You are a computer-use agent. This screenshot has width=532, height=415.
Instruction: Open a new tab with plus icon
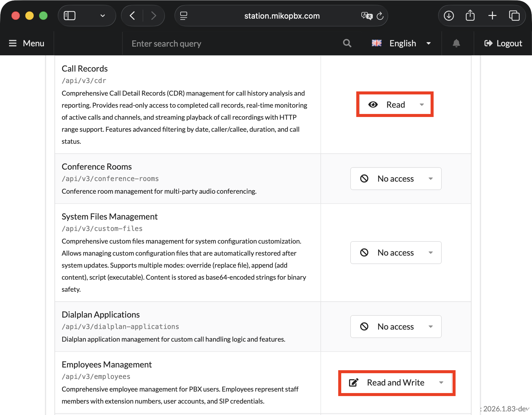[492, 16]
